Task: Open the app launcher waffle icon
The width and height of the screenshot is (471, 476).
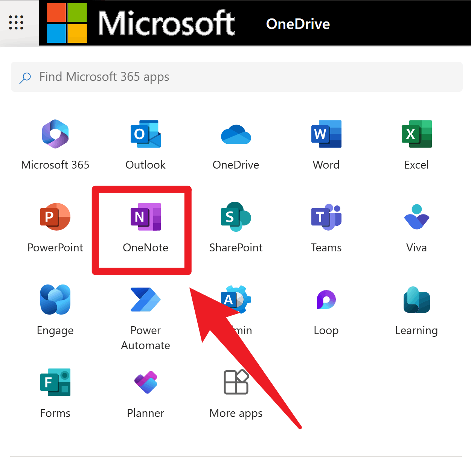Action: click(16, 23)
